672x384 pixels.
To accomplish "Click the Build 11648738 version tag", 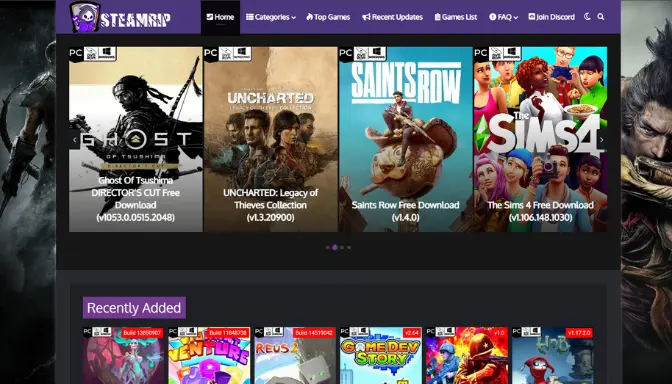I will point(228,333).
